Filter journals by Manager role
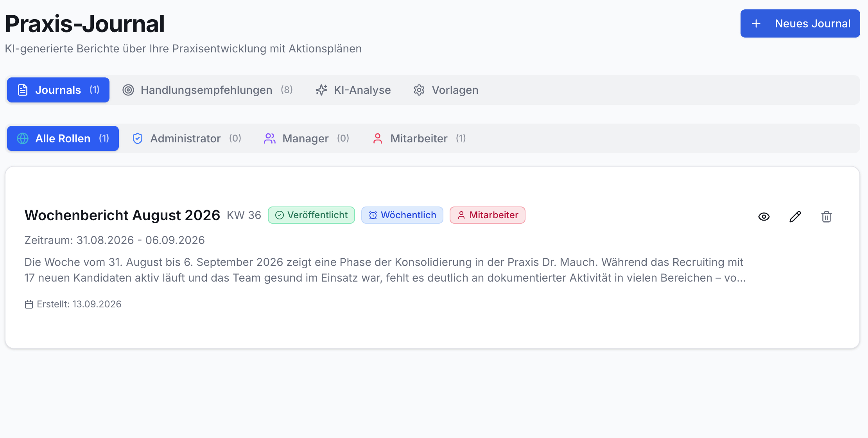This screenshot has width=868, height=438. [306, 138]
